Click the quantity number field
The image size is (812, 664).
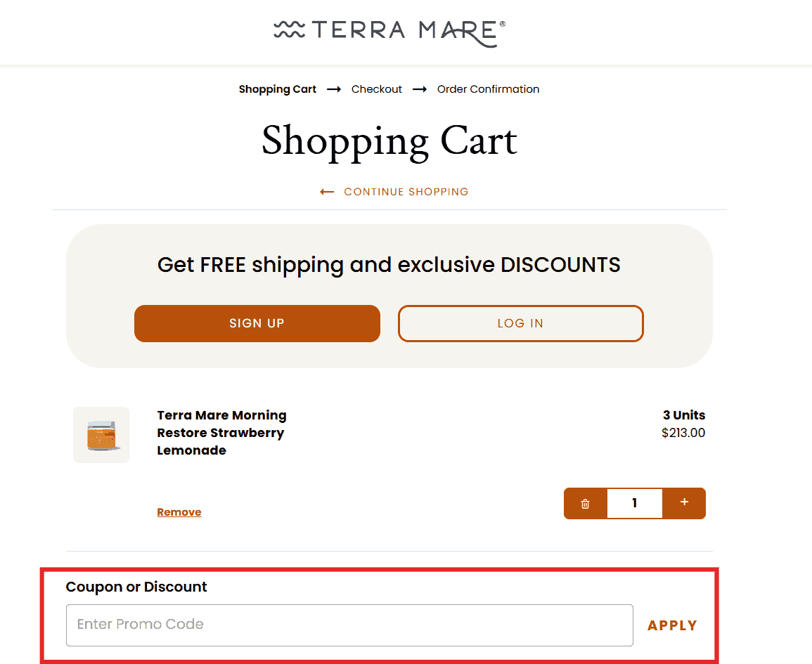(634, 503)
